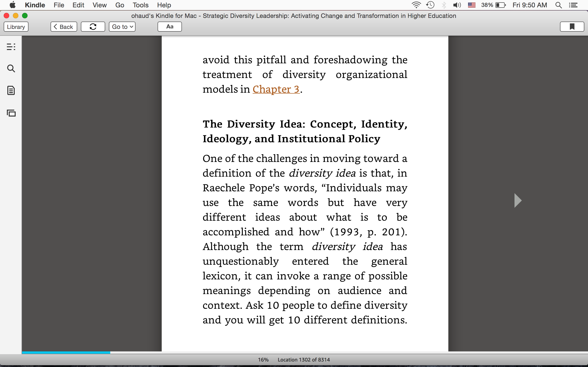Expand the Go to dropdown
The image size is (588, 367).
[x=122, y=27]
